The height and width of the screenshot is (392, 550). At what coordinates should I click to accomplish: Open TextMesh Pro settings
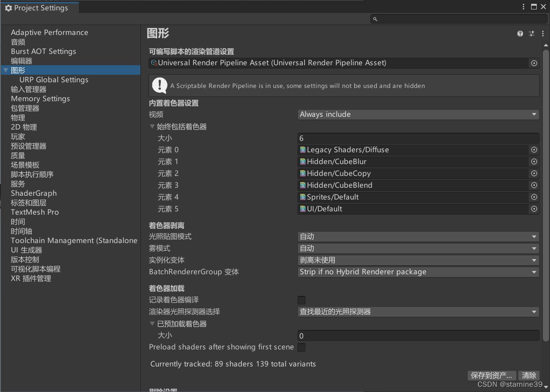coord(35,212)
